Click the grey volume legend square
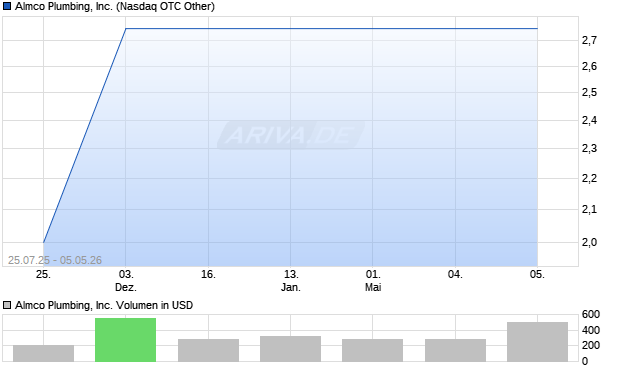The image size is (620, 371). pos(7,305)
